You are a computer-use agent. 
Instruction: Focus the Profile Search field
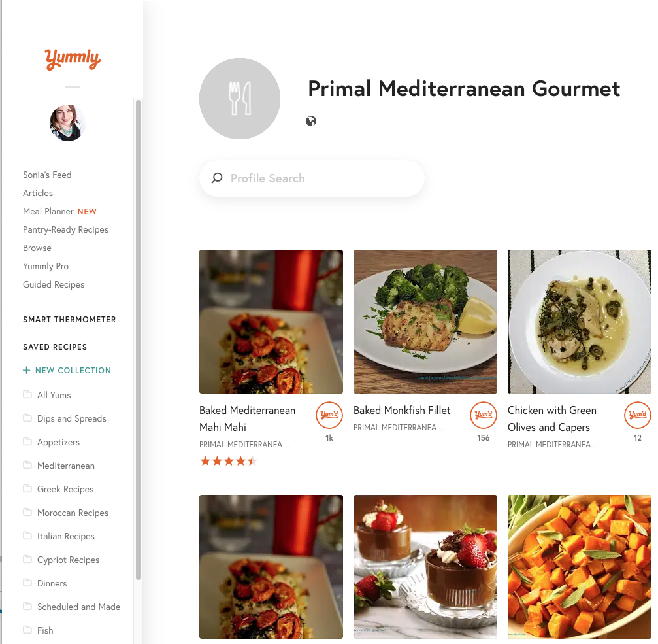(312, 178)
